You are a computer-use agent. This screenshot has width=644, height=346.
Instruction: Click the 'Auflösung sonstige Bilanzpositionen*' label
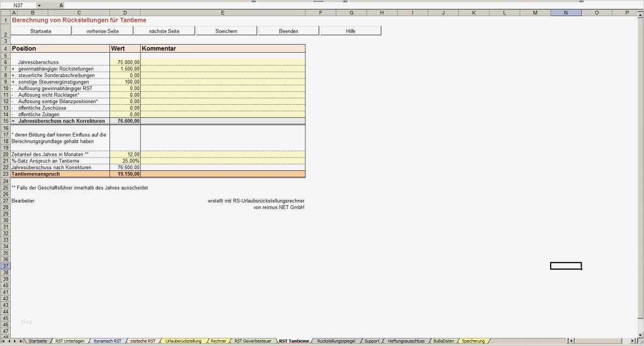click(x=58, y=102)
